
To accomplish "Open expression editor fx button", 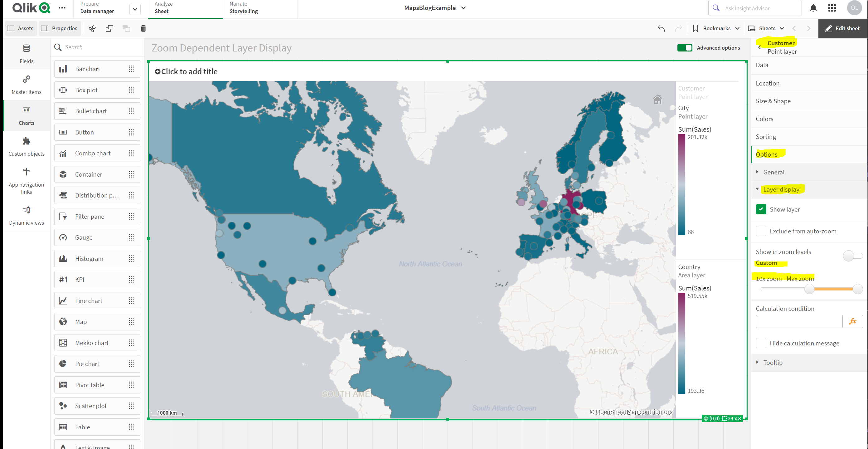I will pos(852,321).
